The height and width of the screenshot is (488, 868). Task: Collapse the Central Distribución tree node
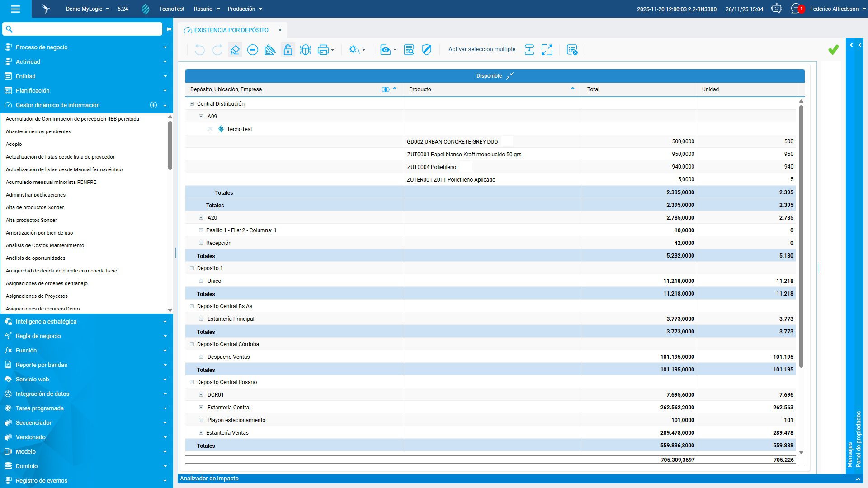point(192,104)
